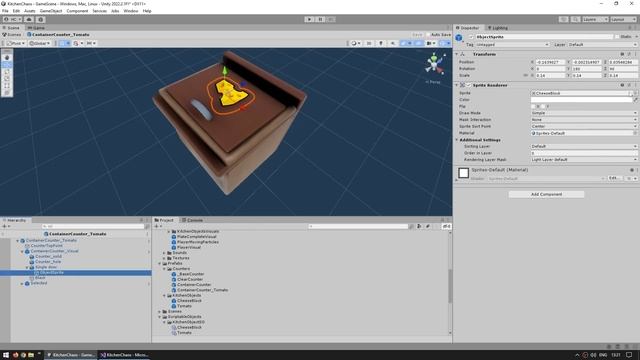Open the Window menu
Image resolution: width=640 pixels, height=360 pixels.
pos(131,11)
